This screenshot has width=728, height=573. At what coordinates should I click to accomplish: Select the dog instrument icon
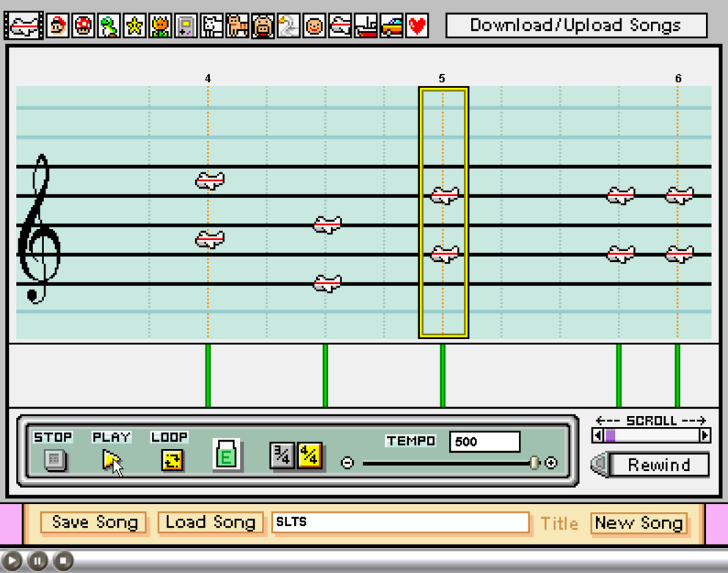pyautogui.click(x=211, y=26)
